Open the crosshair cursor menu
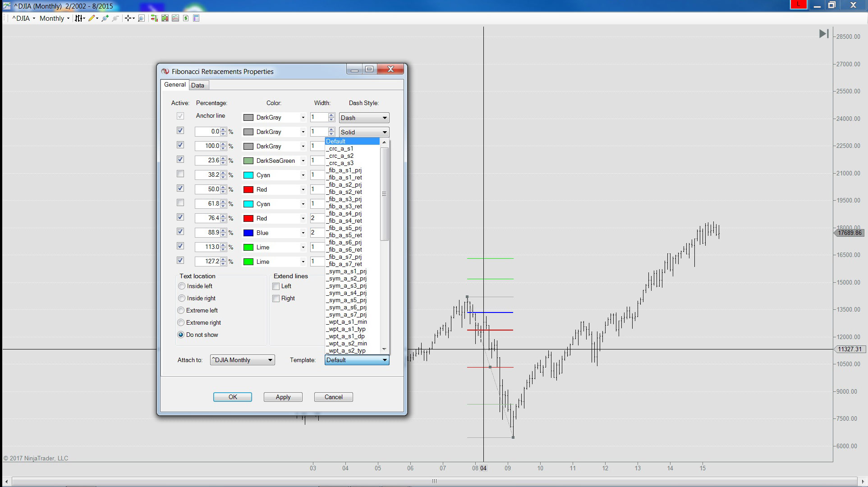The width and height of the screenshot is (868, 487). 130,18
